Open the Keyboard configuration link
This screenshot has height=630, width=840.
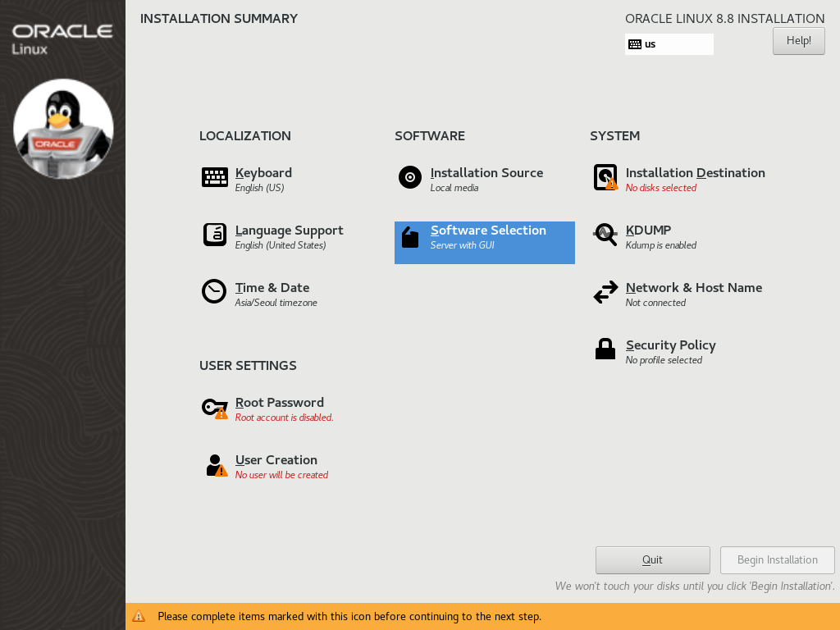tap(263, 173)
